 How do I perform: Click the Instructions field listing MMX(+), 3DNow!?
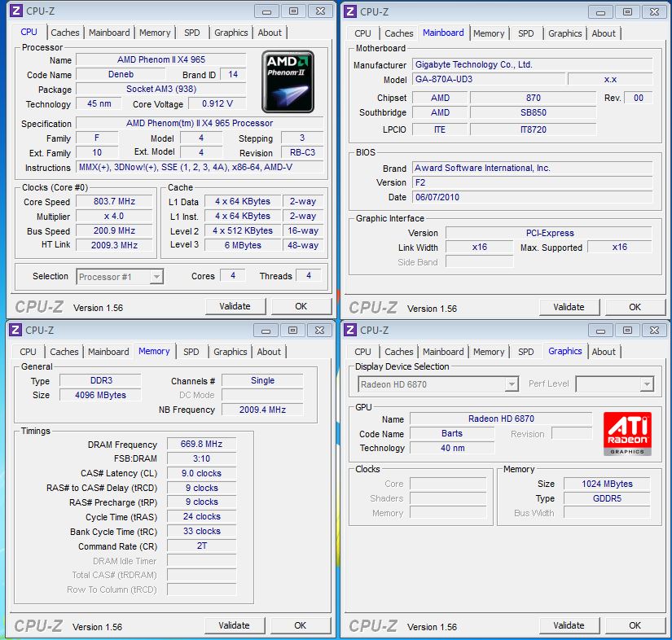click(200, 167)
